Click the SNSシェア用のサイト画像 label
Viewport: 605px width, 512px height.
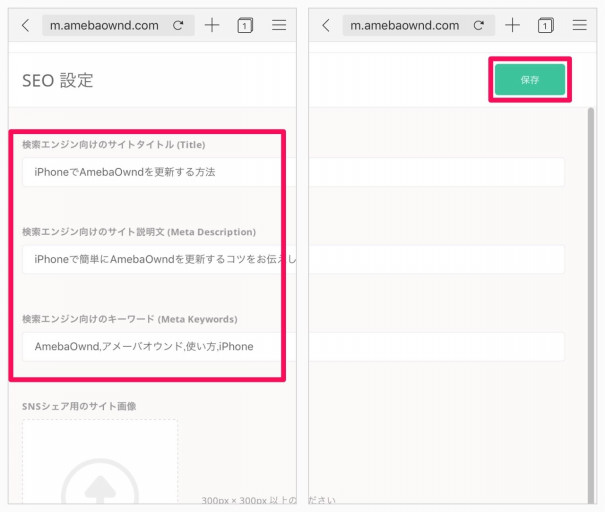tap(79, 406)
